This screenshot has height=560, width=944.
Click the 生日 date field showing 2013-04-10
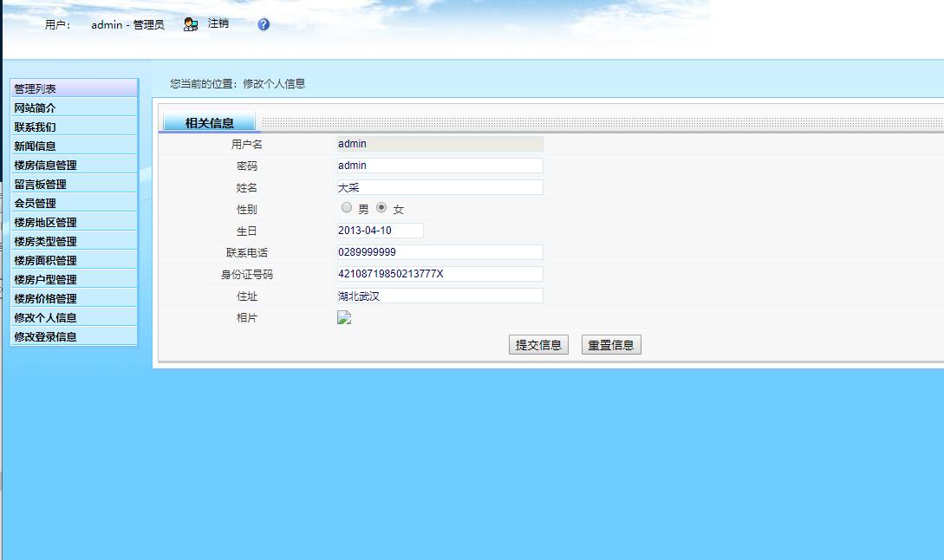379,230
